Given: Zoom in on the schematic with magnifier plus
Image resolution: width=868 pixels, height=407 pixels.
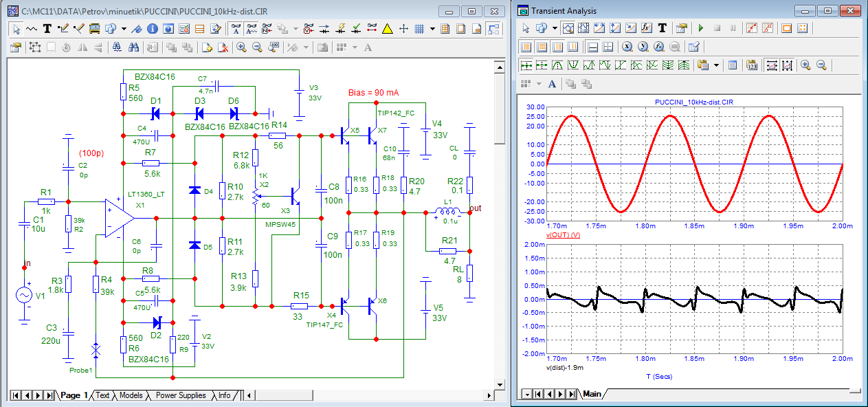Looking at the screenshot, I should point(241,47).
